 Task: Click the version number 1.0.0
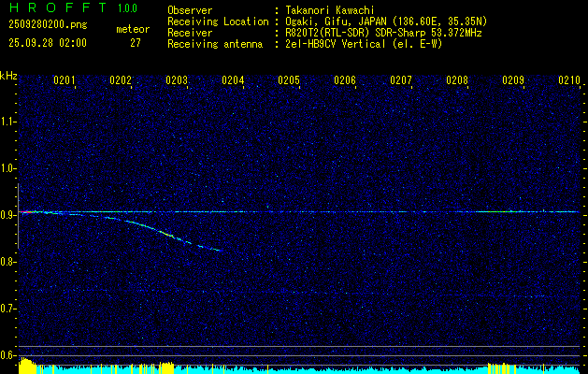pos(127,7)
